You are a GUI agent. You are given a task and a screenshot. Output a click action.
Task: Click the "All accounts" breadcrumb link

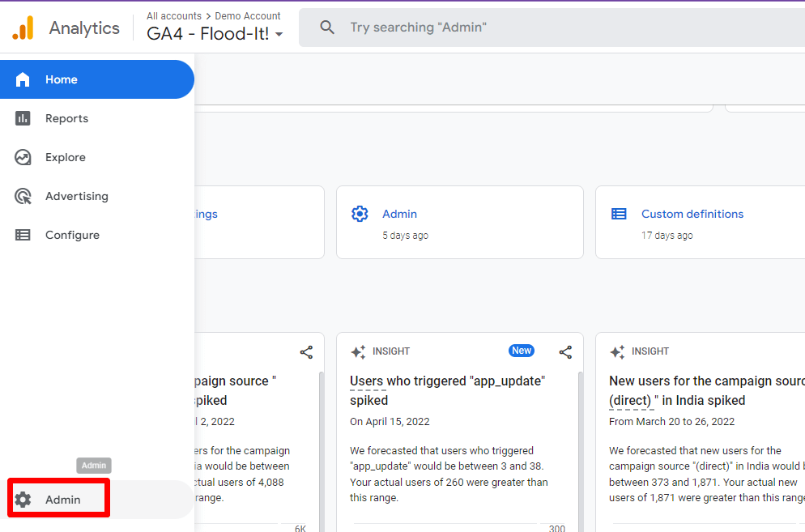coord(175,16)
